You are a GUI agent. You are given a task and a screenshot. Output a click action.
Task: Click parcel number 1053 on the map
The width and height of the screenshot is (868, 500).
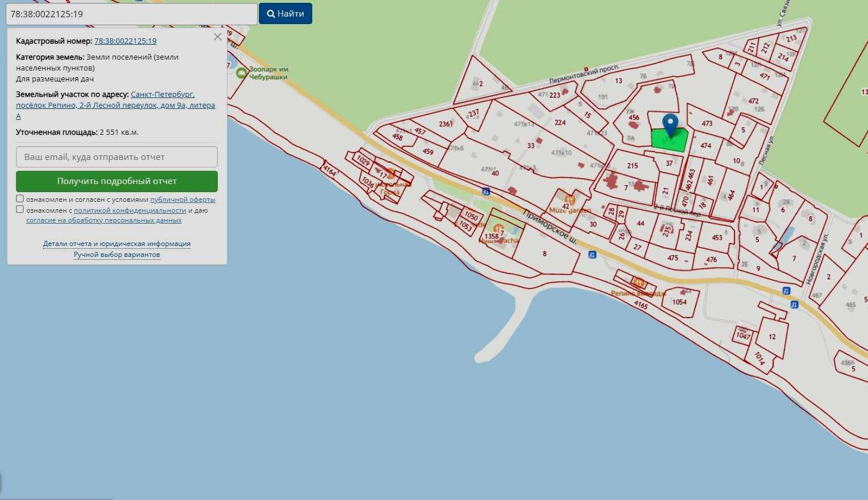click(x=466, y=226)
